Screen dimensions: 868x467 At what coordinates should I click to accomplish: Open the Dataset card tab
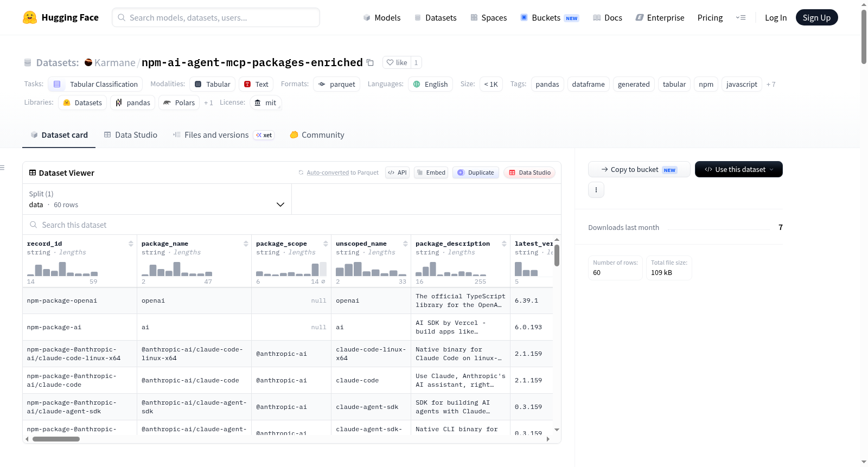(59, 135)
